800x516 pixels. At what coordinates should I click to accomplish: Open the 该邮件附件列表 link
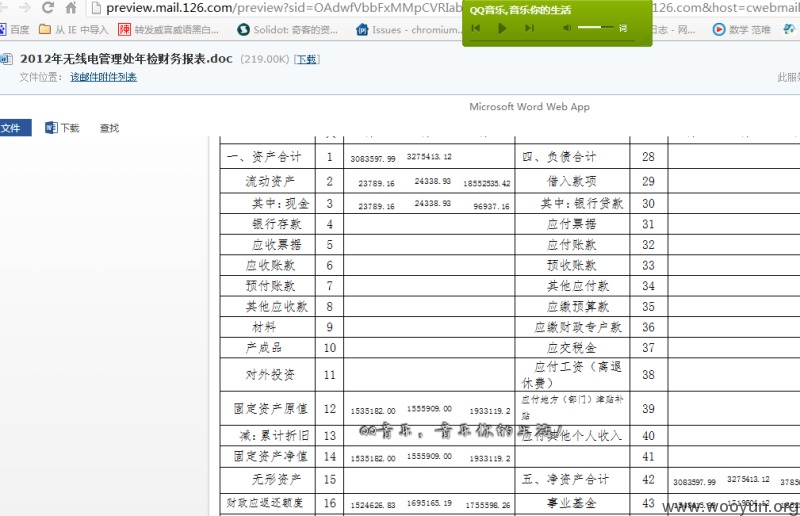tap(104, 77)
